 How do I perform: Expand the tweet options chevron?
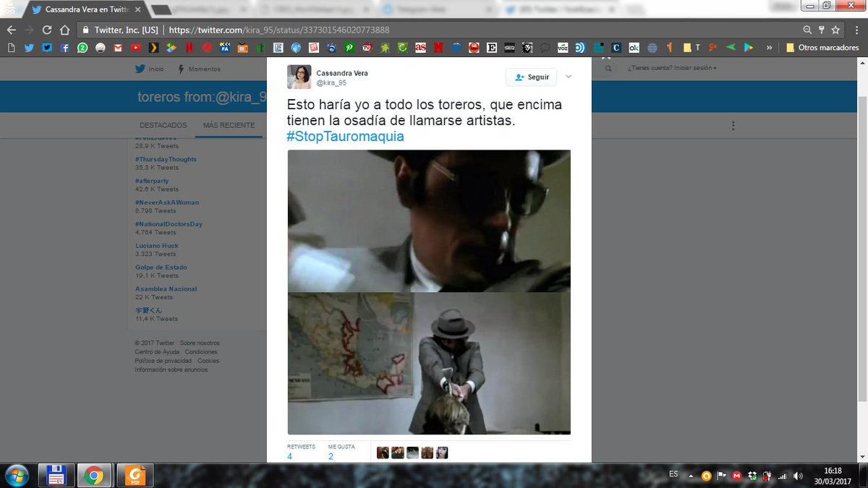pos(569,77)
